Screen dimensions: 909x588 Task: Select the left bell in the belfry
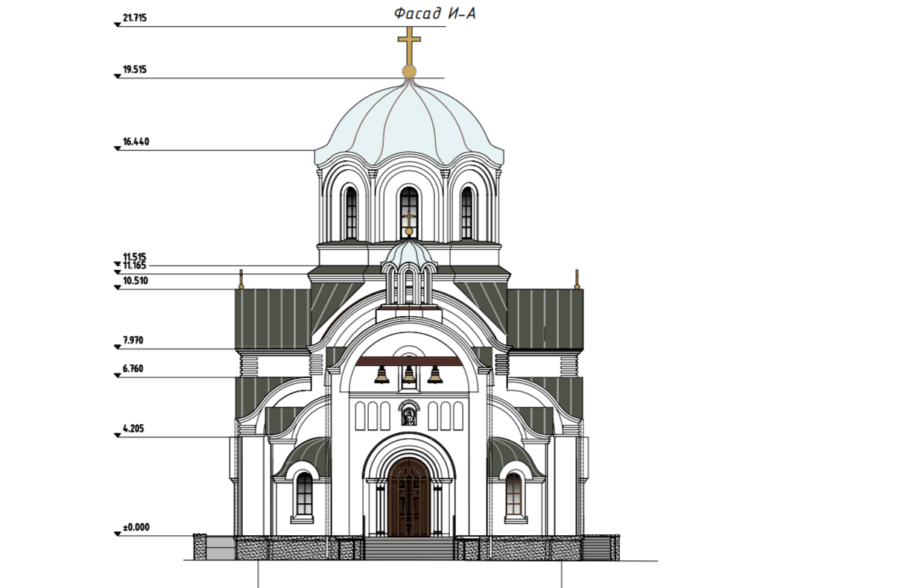(381, 375)
